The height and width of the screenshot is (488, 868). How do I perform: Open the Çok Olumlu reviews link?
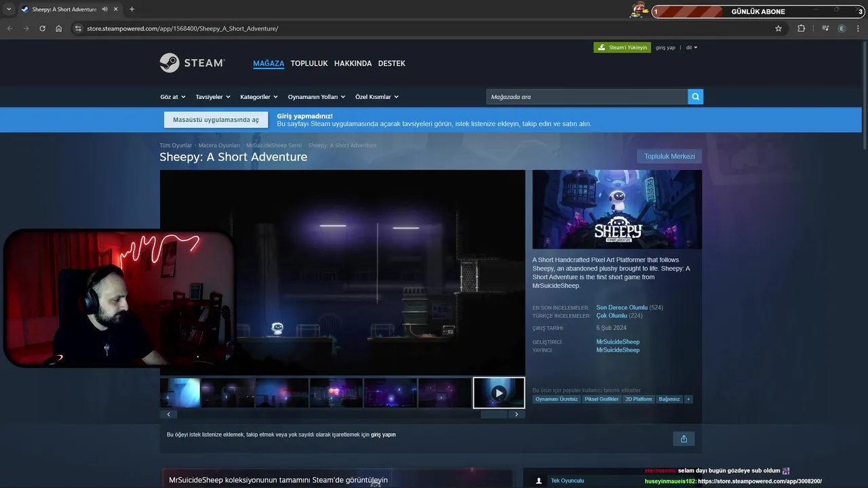click(x=612, y=316)
